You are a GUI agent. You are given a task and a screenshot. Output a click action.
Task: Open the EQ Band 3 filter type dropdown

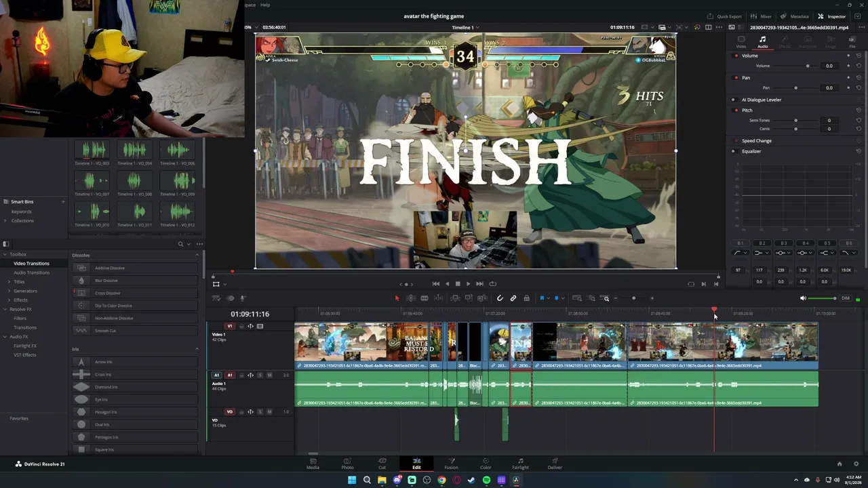[x=783, y=253]
